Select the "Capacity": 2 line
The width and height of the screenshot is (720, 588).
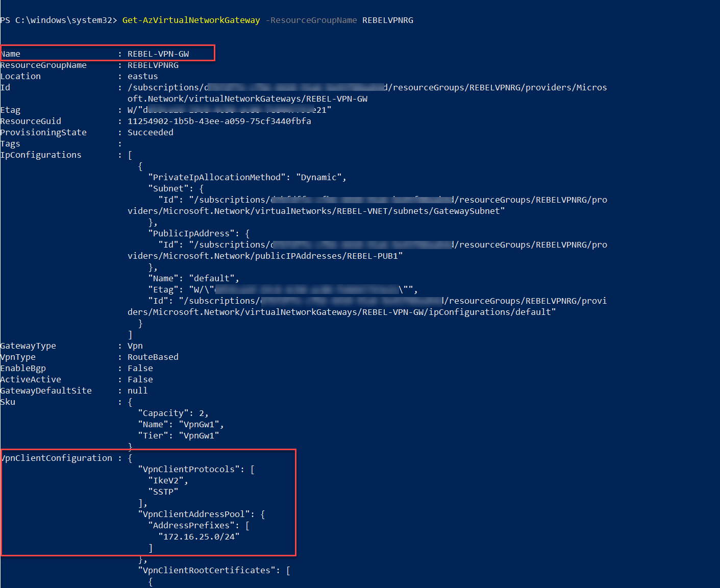click(x=173, y=413)
